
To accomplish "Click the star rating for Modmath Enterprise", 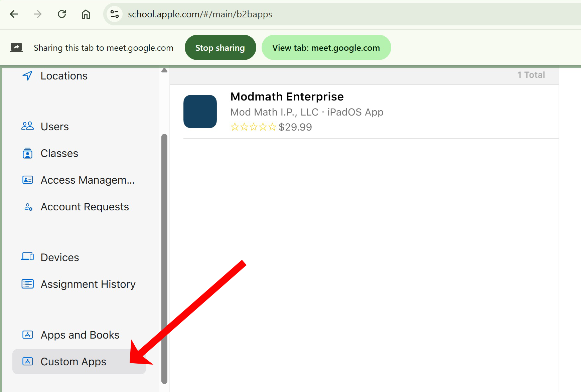I will click(253, 127).
